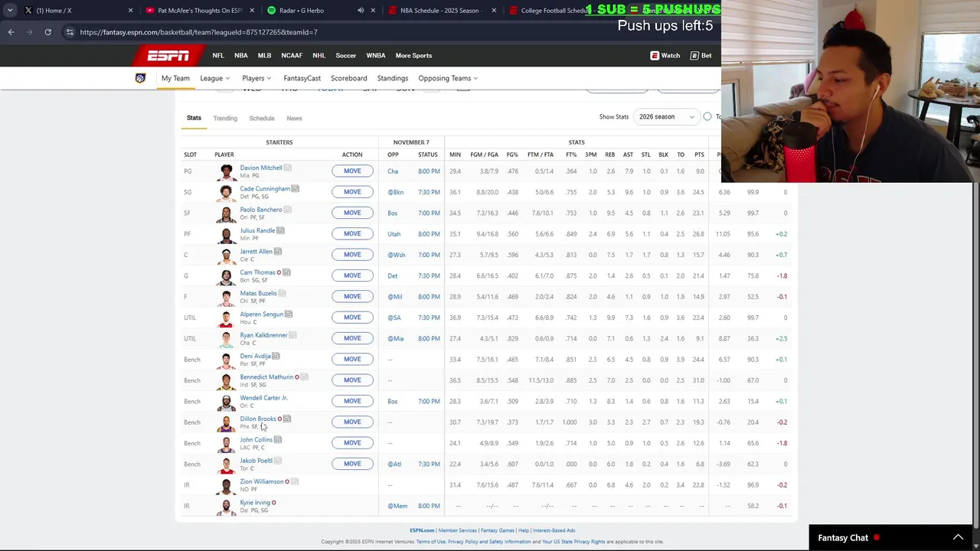Screen dimensions: 980x551
Task: Mute the Radar G Herbo Spotify tab
Action: pyautogui.click(x=361, y=11)
